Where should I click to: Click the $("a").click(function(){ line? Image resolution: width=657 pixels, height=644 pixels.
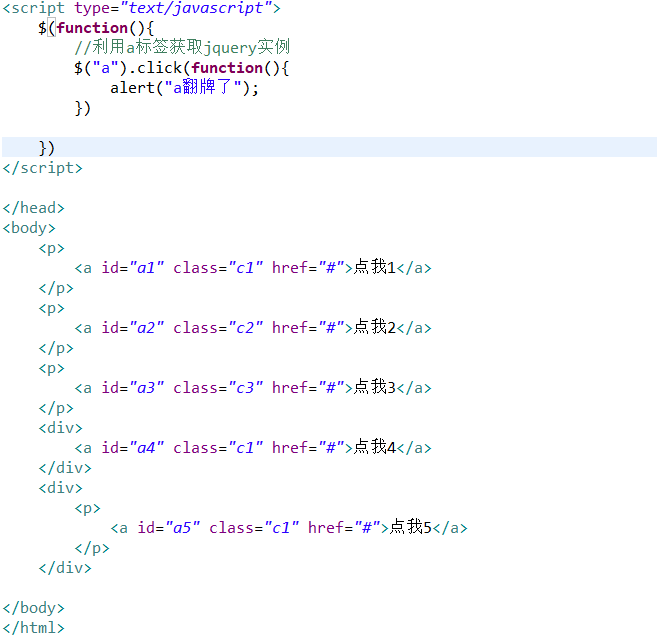point(181,68)
